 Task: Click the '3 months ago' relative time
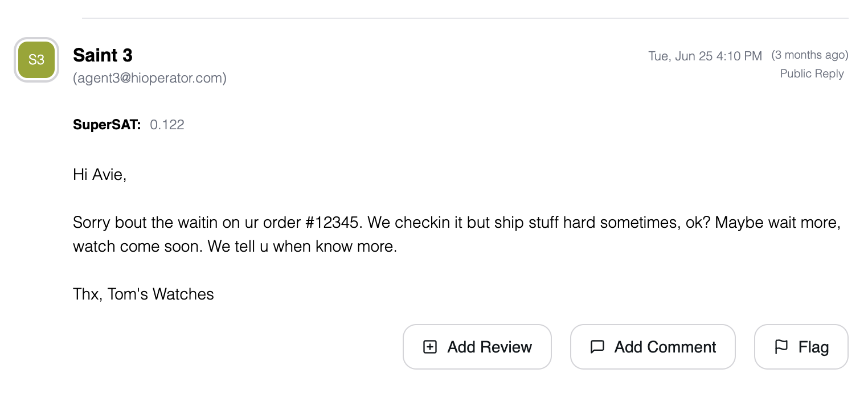tap(809, 55)
